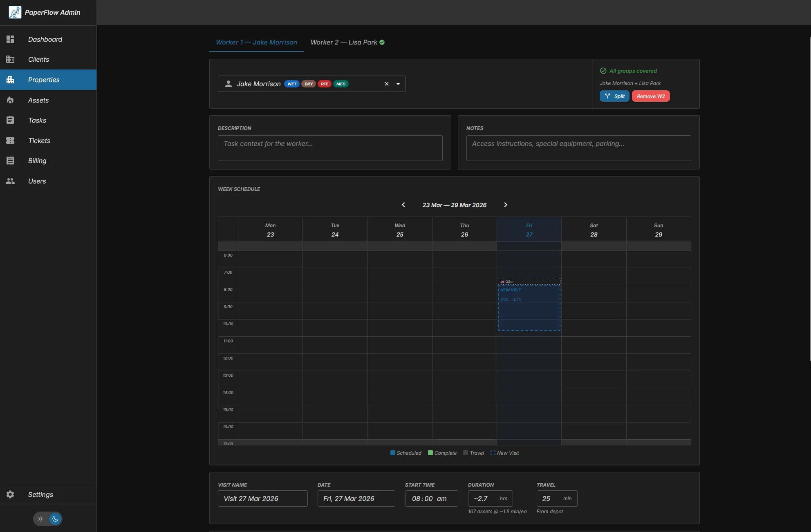
Task: Switch to the Worker 2 — Lisa Park tab
Action: 347,42
